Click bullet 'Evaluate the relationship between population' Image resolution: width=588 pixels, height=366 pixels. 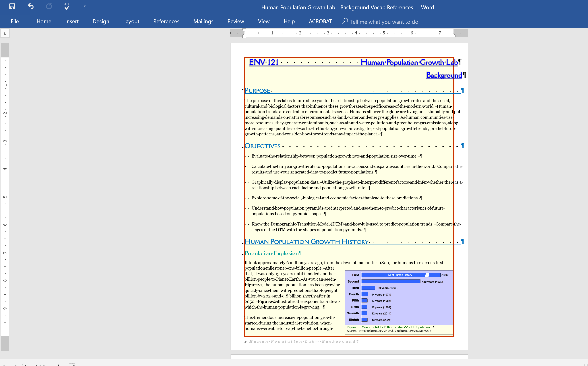[336, 156]
